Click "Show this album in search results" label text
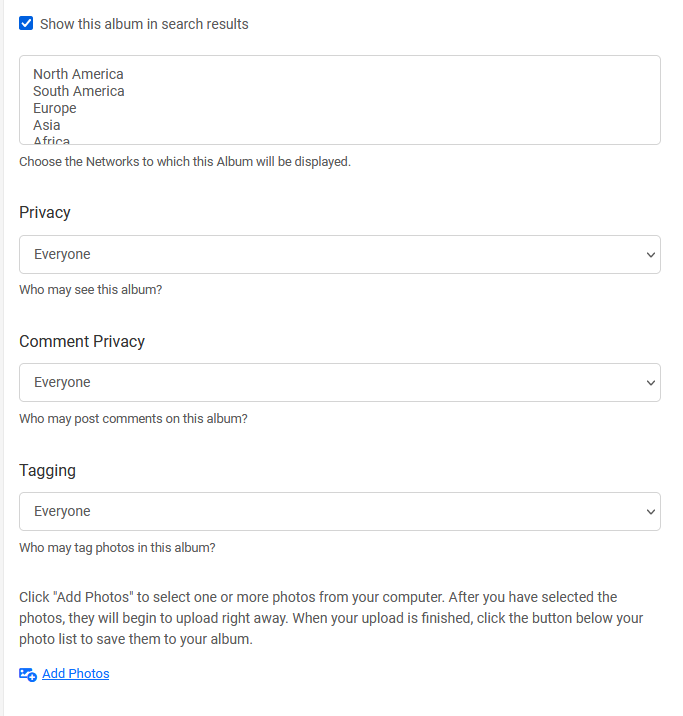Image resolution: width=683 pixels, height=716 pixels. click(x=144, y=24)
